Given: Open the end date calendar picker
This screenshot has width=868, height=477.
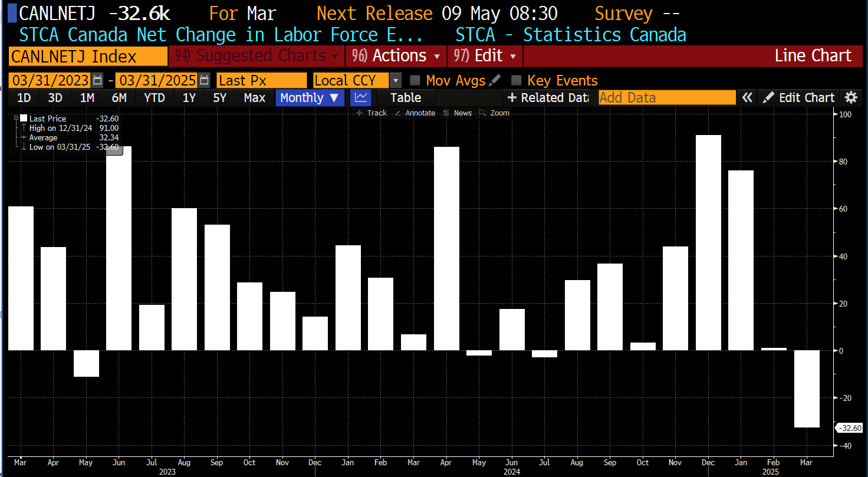Looking at the screenshot, I should pyautogui.click(x=204, y=81).
